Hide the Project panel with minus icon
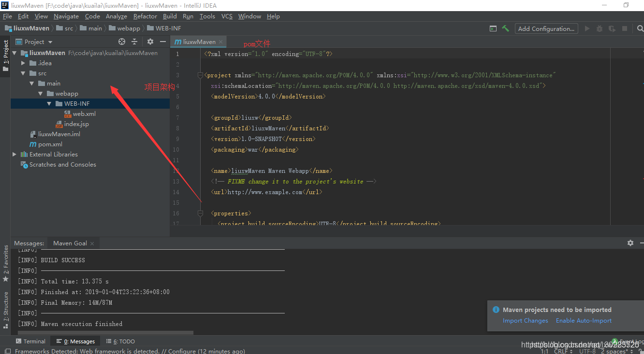644x354 pixels. pyautogui.click(x=163, y=42)
